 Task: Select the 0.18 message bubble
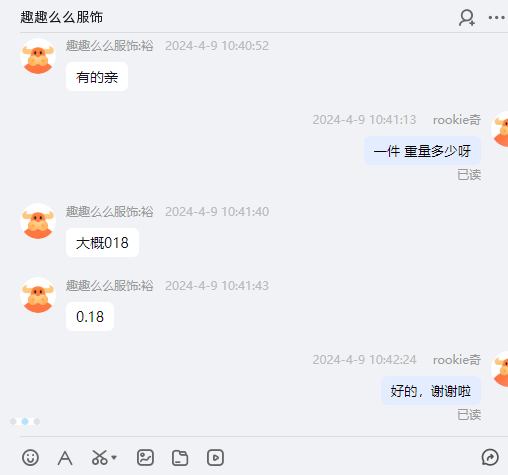point(90,316)
